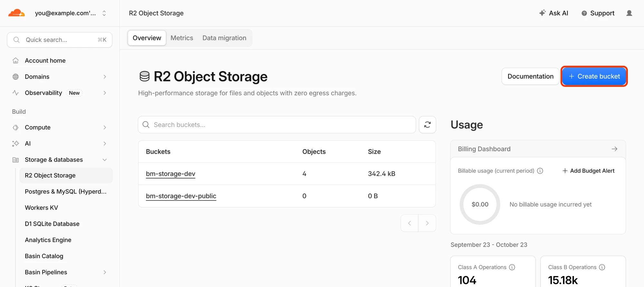
Task: Switch to the Overview tab
Action: tap(147, 38)
